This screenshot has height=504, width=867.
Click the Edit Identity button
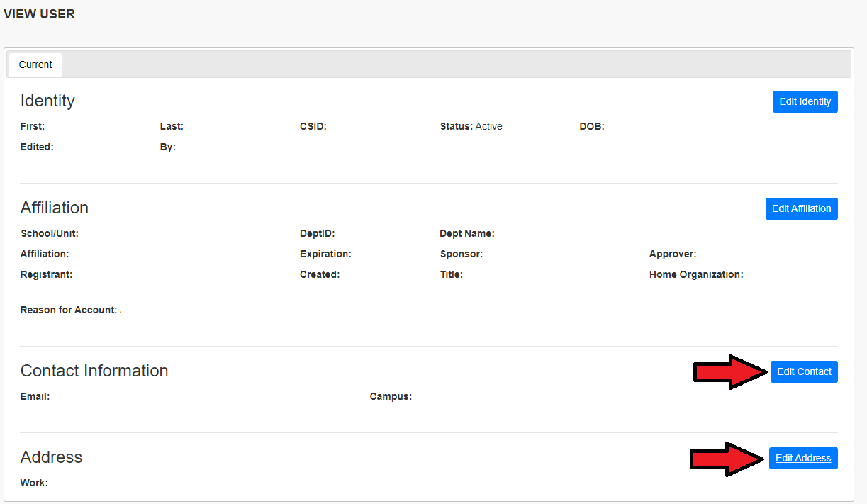pos(805,102)
